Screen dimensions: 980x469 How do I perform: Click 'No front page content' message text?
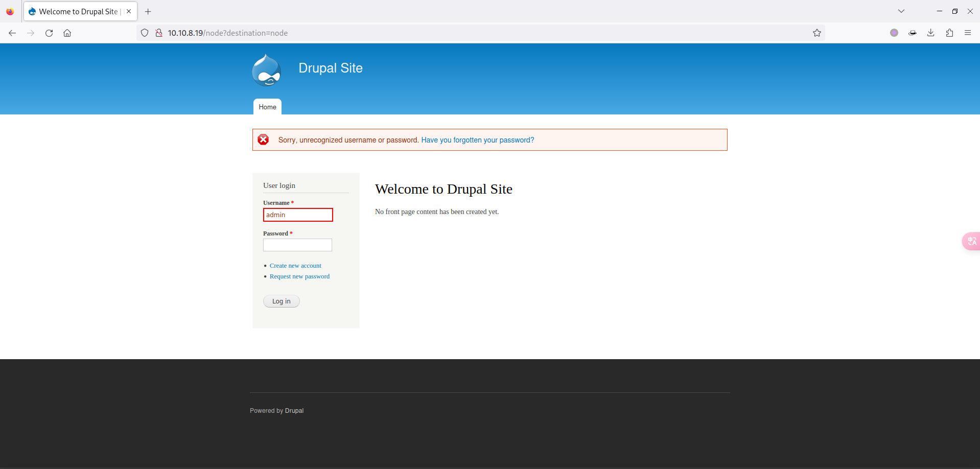coord(437,212)
